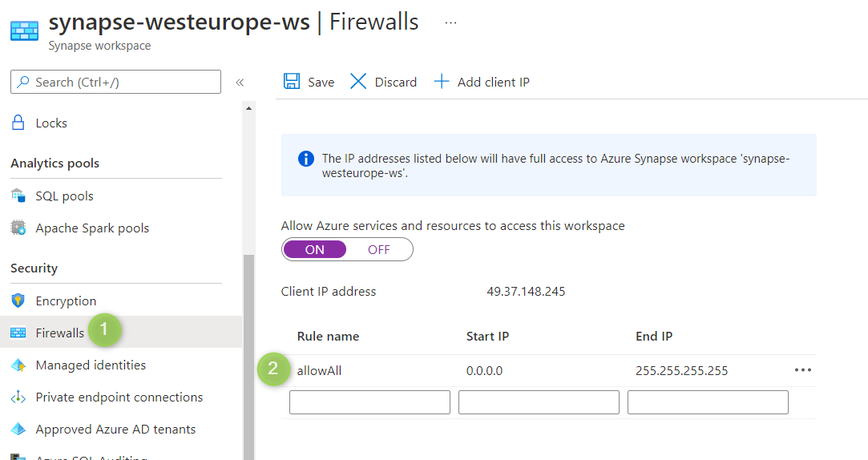
Task: Open Approved Azure AD tenants page
Action: pyautogui.click(x=115, y=430)
